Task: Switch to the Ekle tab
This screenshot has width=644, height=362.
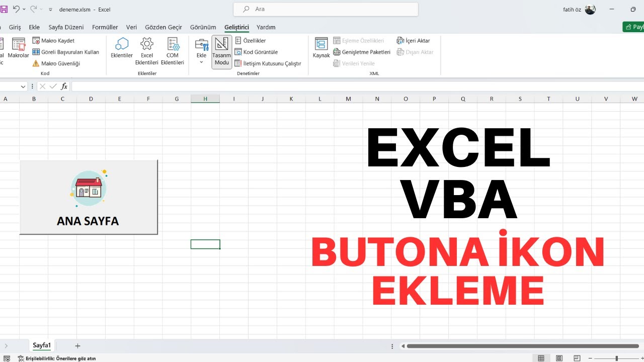Action: (34, 27)
